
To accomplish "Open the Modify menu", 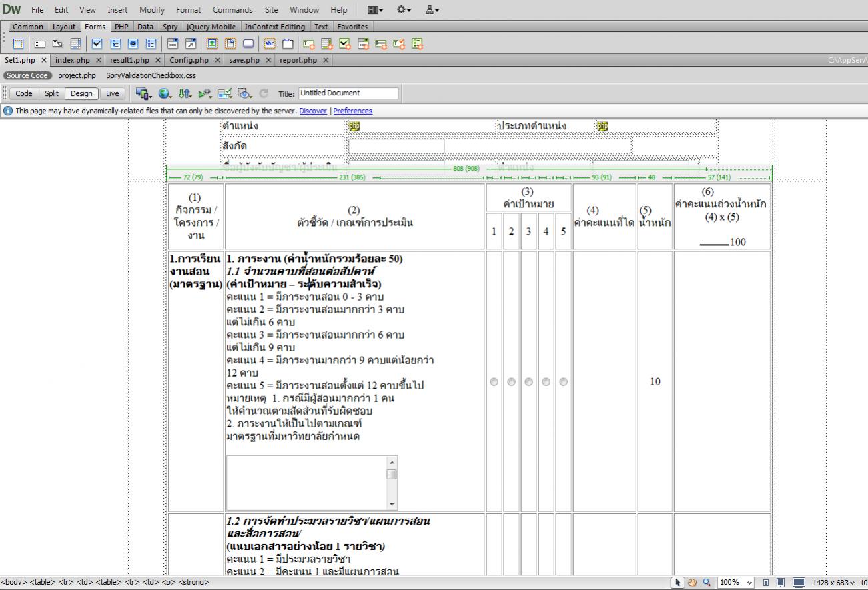I will click(x=152, y=10).
